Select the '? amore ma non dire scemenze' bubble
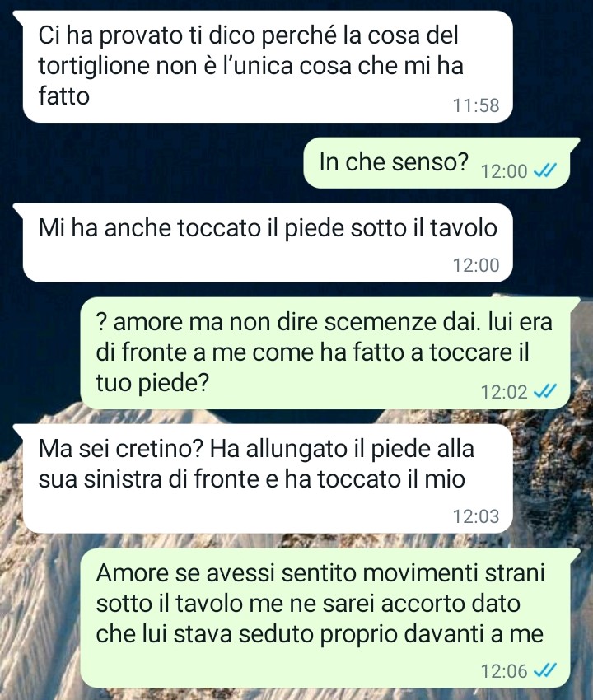 tap(325, 353)
